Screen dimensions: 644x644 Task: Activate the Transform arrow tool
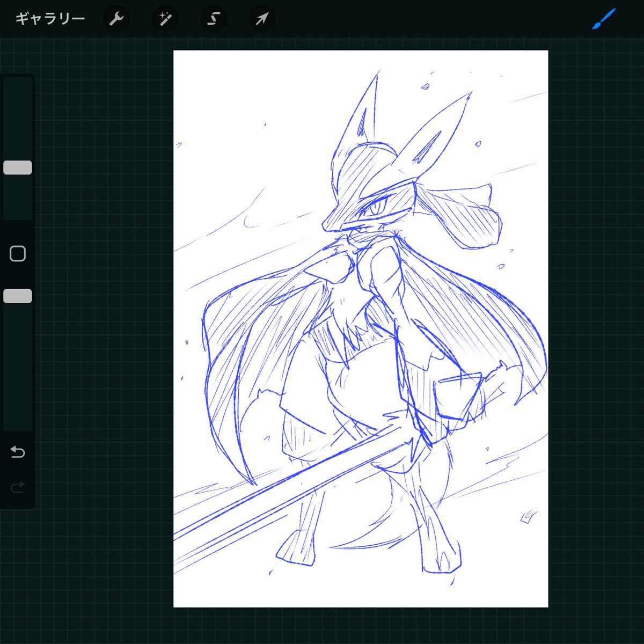pos(262,19)
